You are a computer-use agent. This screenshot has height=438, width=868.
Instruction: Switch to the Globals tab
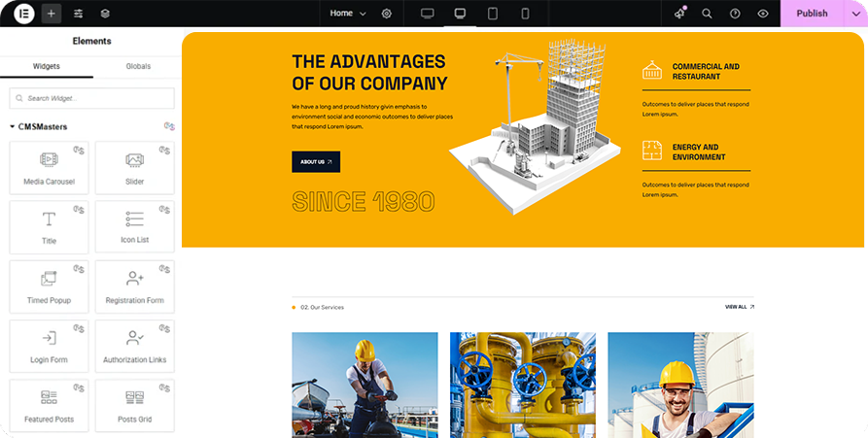138,66
